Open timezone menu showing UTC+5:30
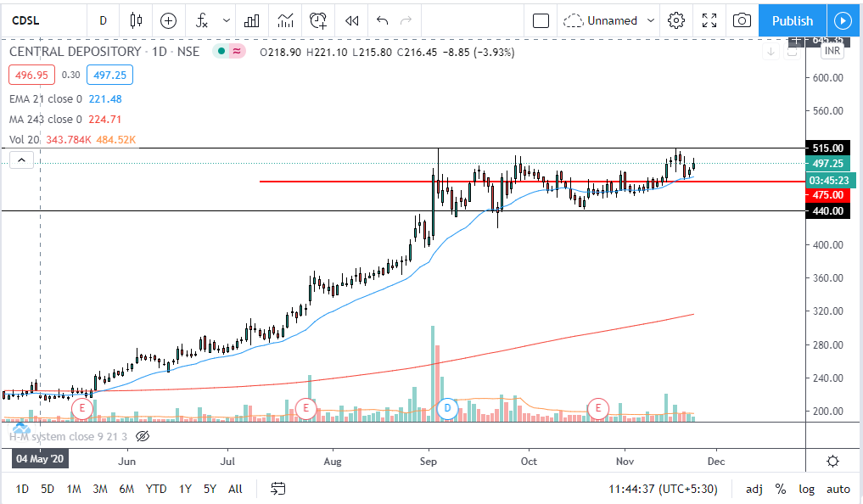 663,489
